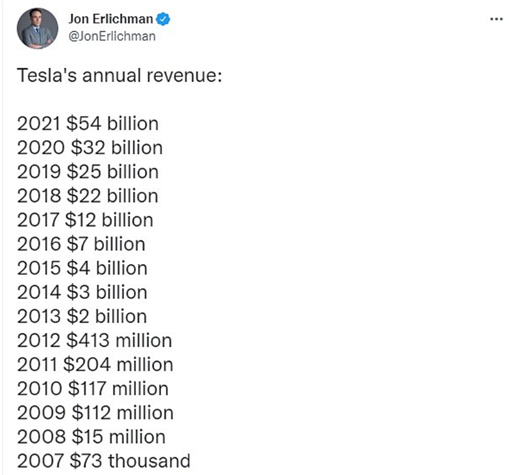
Task: Select the 2016 $7 billion line
Action: click(x=81, y=244)
